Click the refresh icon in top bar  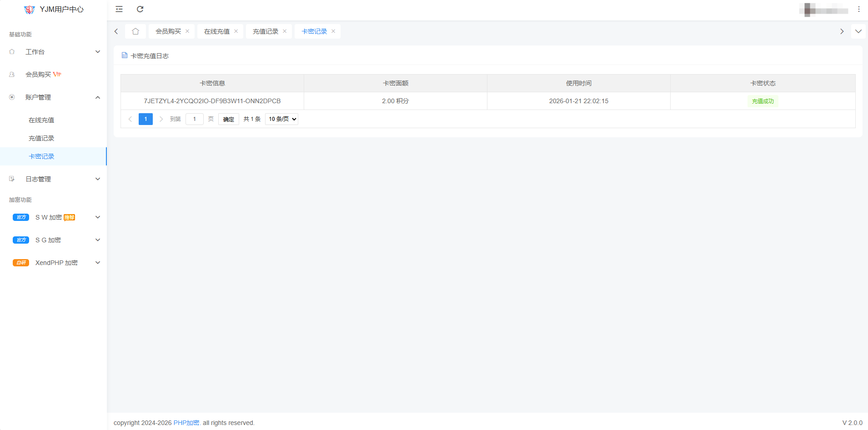[x=140, y=9]
